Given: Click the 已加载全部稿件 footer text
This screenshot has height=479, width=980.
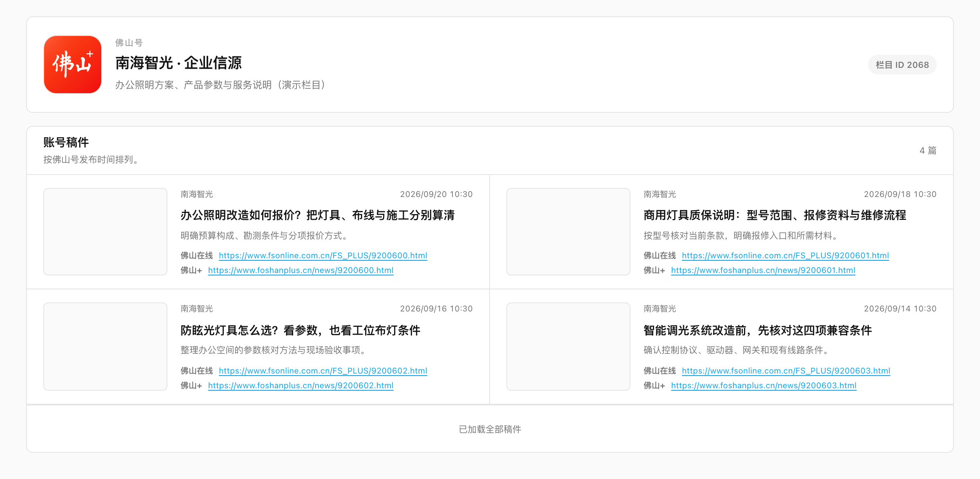Looking at the screenshot, I should (490, 429).
